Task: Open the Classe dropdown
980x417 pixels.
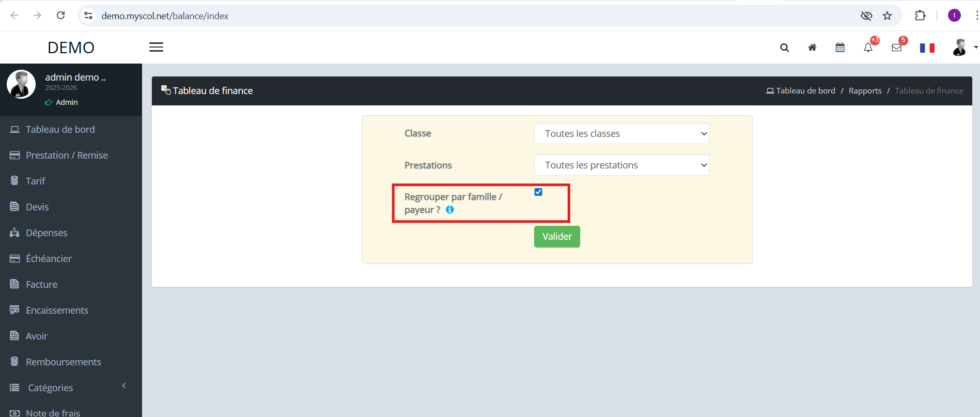Action: (x=621, y=134)
